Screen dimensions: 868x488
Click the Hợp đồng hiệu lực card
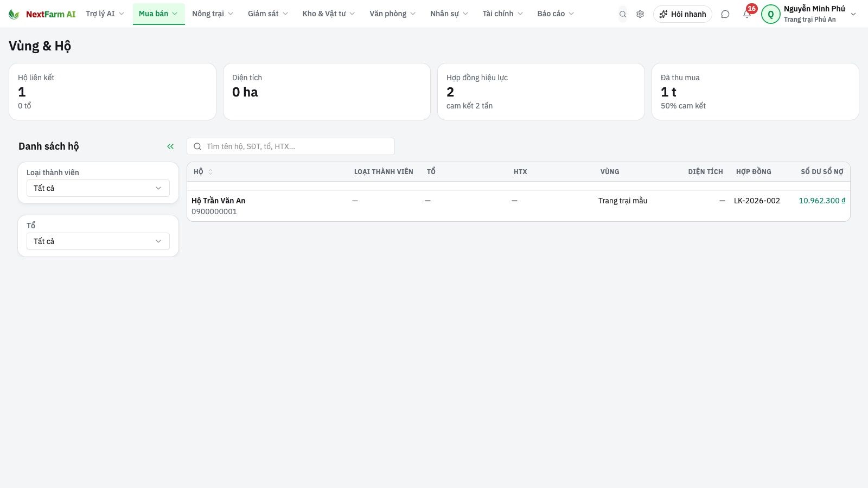point(541,92)
